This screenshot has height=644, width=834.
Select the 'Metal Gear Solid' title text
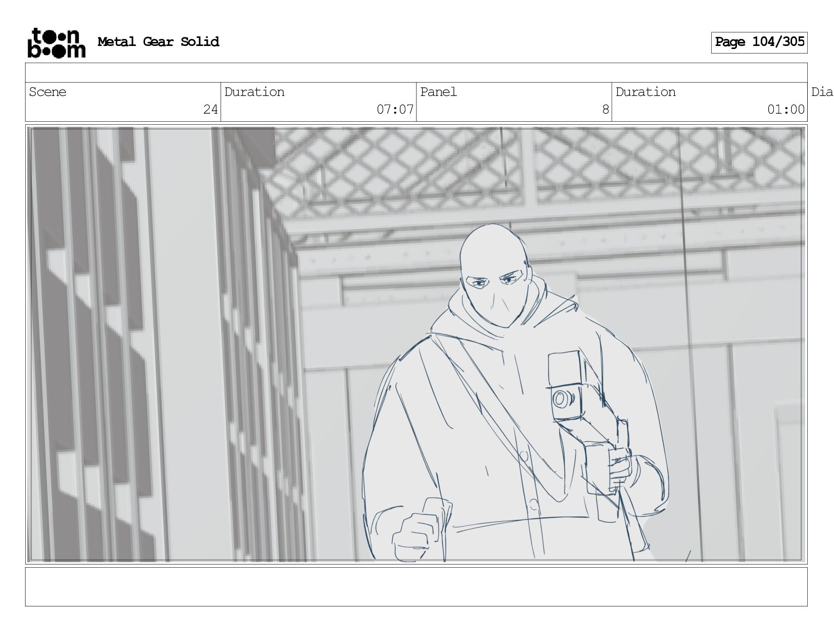(158, 42)
